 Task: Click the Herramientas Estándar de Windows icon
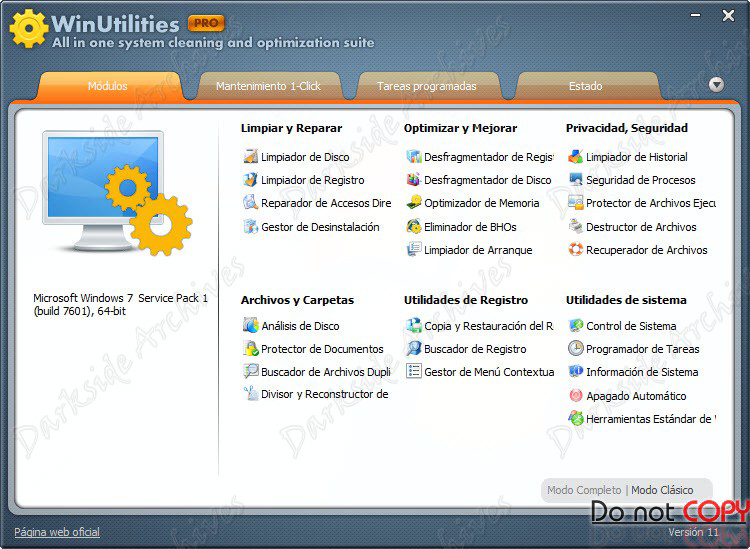pyautogui.click(x=576, y=418)
